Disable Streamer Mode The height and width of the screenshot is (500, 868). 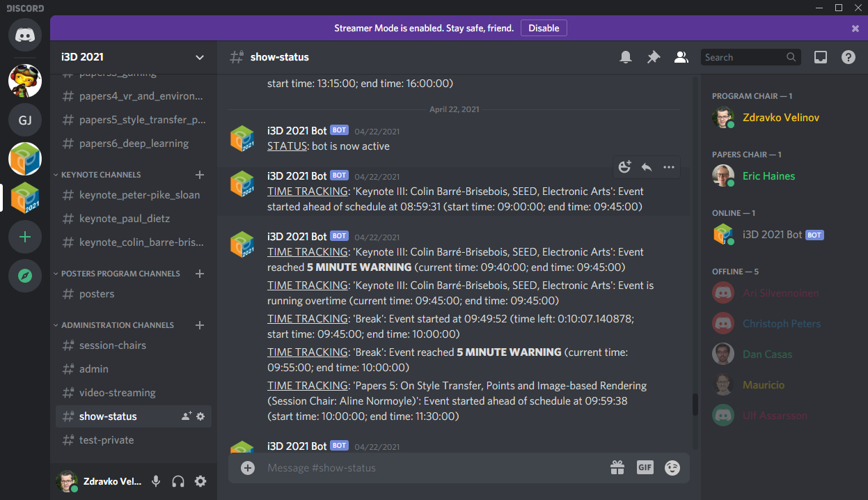click(x=544, y=28)
